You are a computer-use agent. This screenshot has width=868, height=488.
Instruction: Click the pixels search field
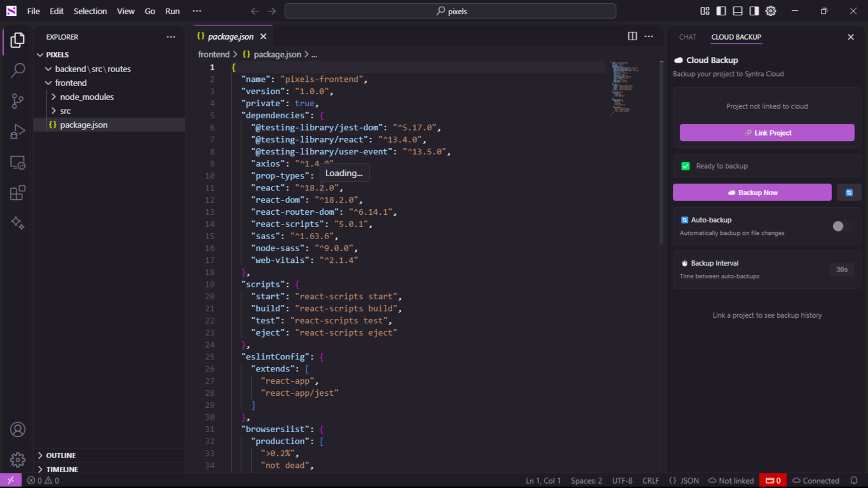pyautogui.click(x=450, y=11)
